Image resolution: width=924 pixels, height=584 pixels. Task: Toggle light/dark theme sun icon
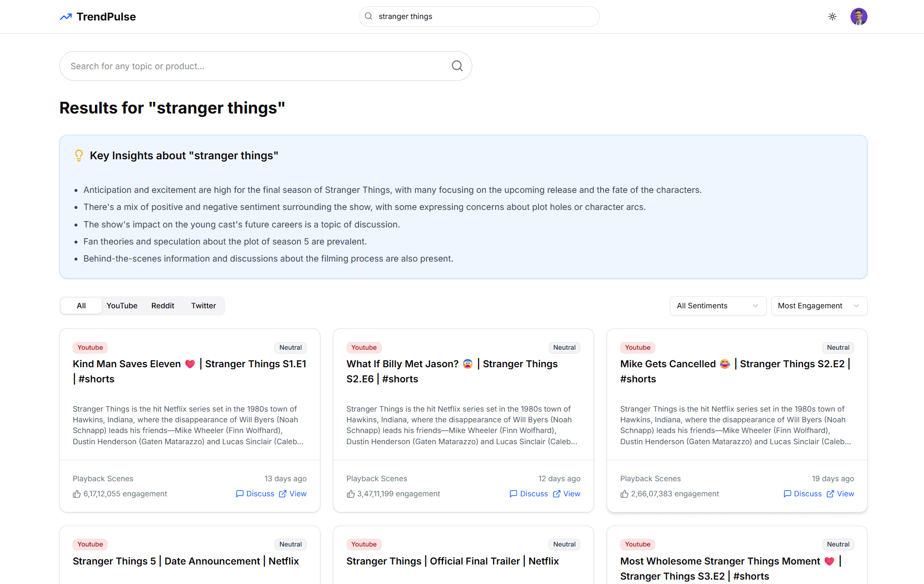coord(832,17)
